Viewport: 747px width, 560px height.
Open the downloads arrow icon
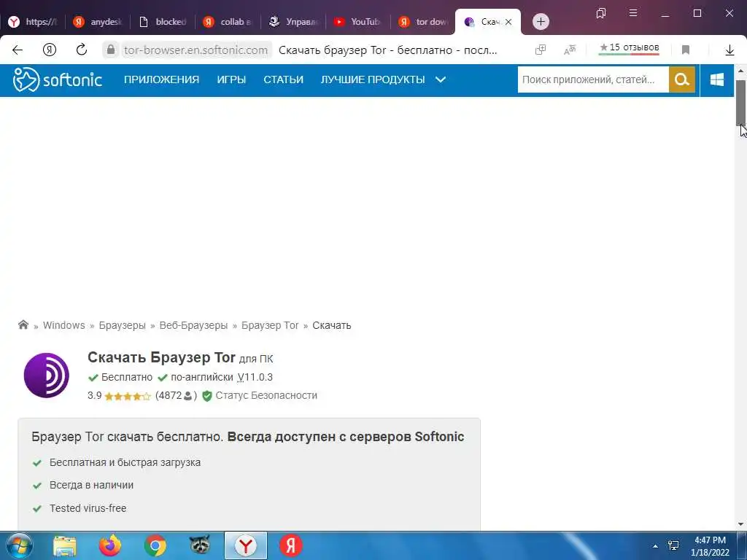pyautogui.click(x=729, y=50)
